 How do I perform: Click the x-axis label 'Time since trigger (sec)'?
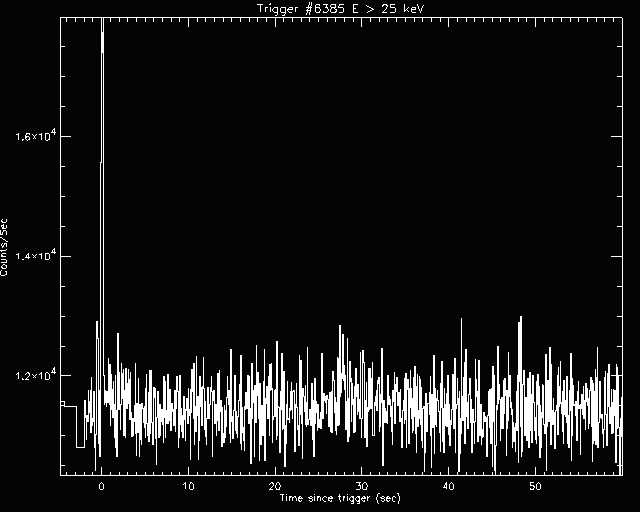click(x=340, y=498)
